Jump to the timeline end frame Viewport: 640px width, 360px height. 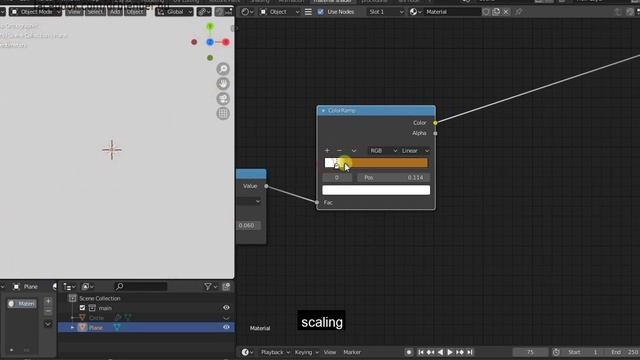[470, 352]
